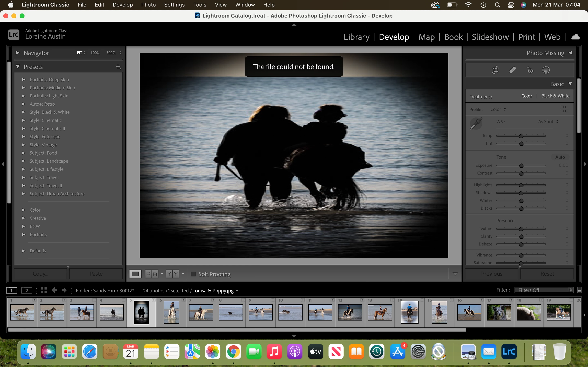
Task: Open the WB As Shot dropdown
Action: tap(548, 122)
